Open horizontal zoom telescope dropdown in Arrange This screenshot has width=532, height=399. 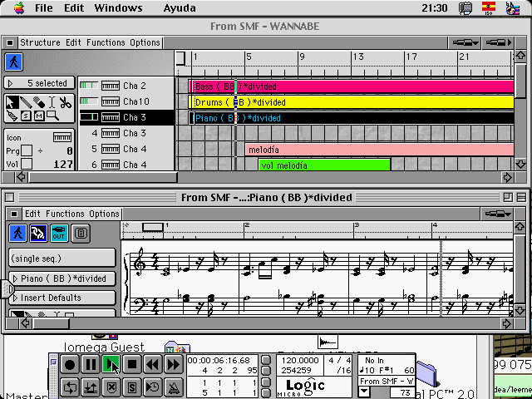pyautogui.click(x=465, y=42)
